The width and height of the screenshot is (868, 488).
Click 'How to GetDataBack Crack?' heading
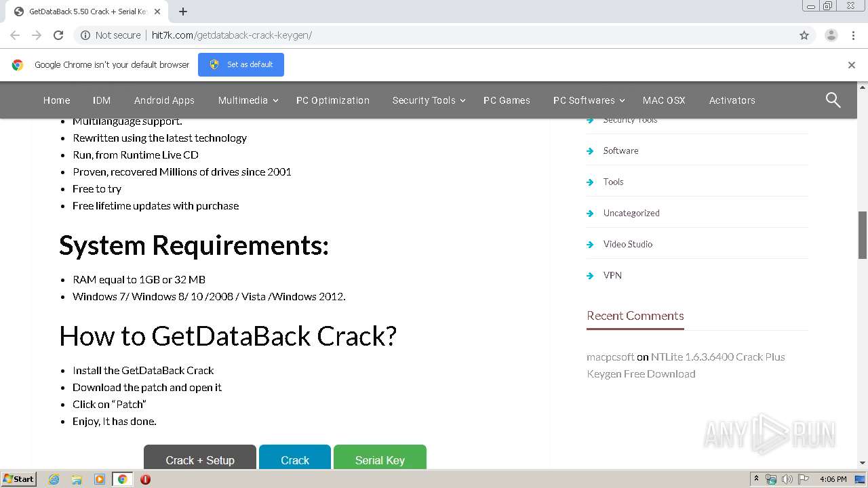pos(228,336)
